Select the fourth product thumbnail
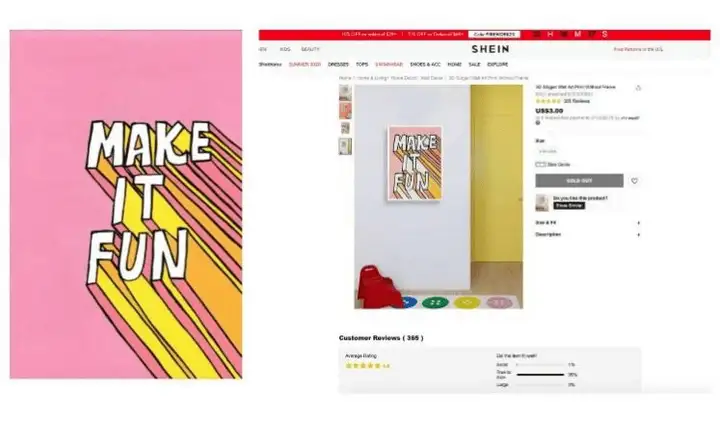This screenshot has height=443, width=720. [x=345, y=146]
